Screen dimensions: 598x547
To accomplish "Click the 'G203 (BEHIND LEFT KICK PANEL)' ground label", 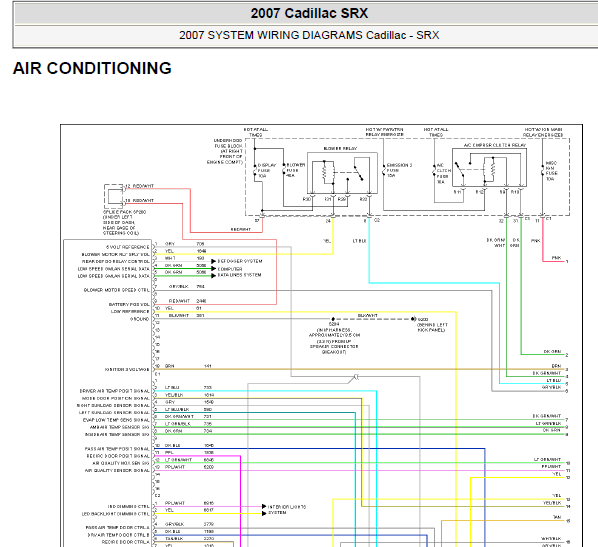I will tap(432, 325).
